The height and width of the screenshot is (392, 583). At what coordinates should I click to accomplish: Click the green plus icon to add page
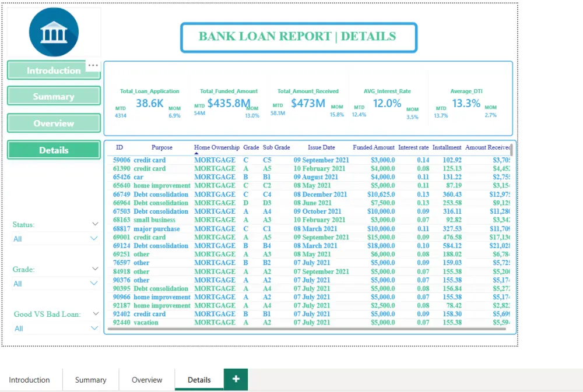(x=236, y=379)
